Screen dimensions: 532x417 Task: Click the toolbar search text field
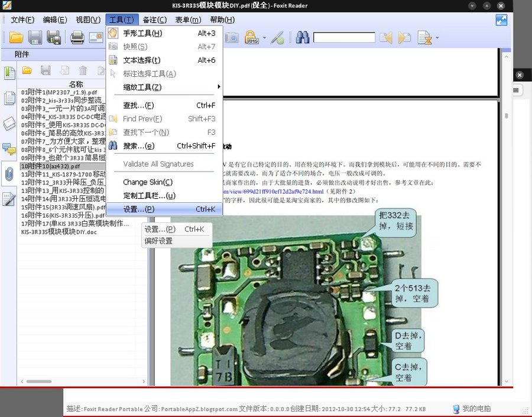(344, 38)
